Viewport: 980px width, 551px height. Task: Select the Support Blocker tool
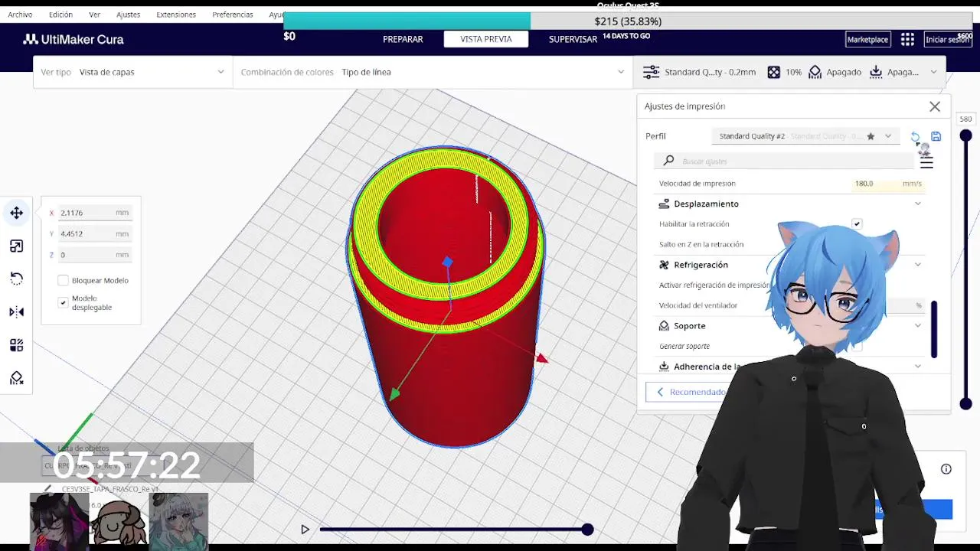(16, 378)
